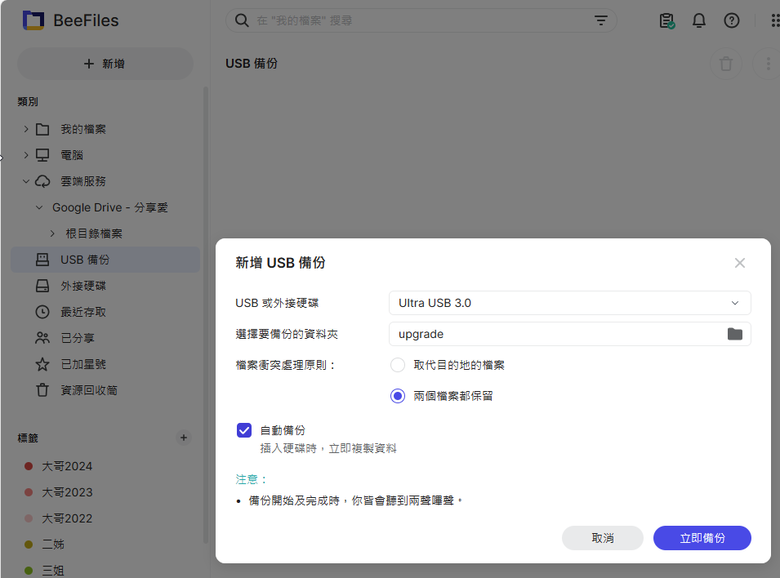Viewport: 780px width, 578px height.
Task: Click the star icon for 已加星號
Action: coord(43,364)
